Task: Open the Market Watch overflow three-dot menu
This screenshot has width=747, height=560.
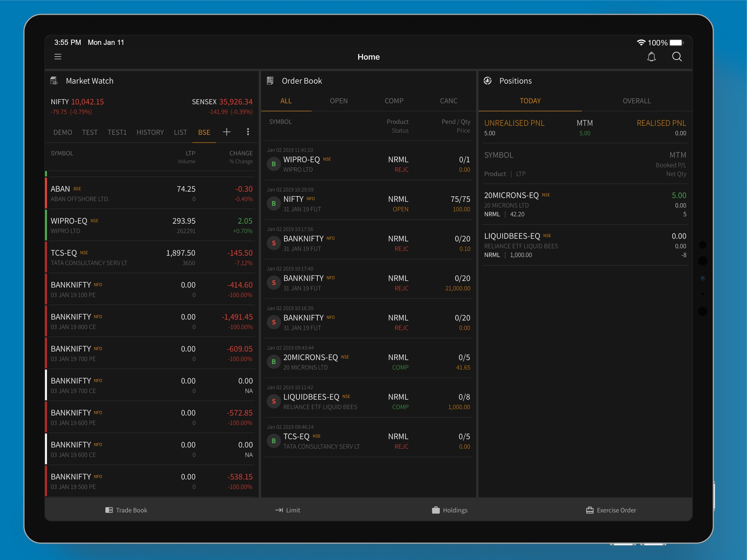Action: coord(248,132)
